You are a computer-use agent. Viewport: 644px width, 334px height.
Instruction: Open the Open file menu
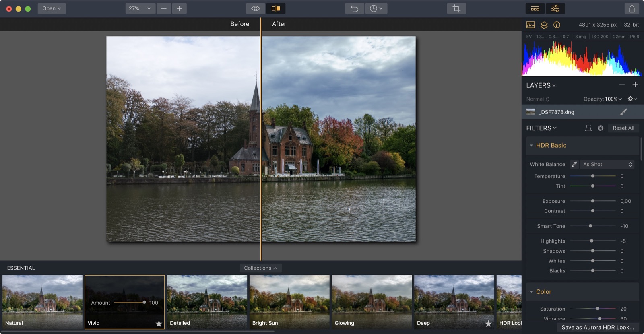pos(52,8)
